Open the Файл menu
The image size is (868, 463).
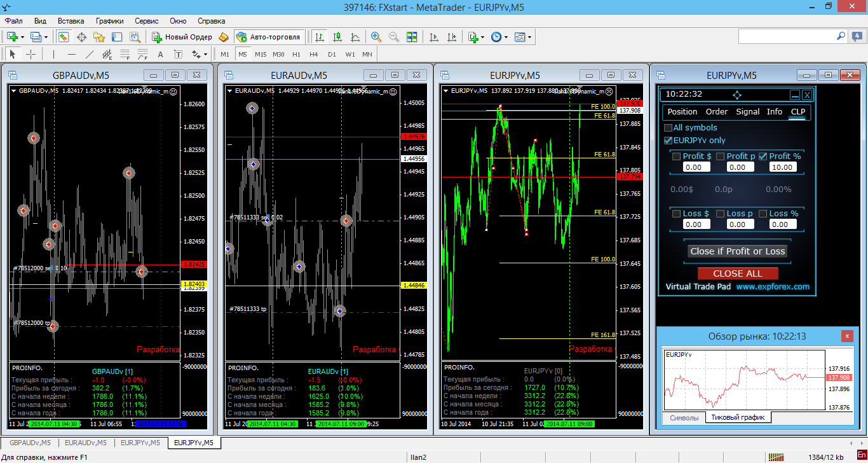pos(13,21)
